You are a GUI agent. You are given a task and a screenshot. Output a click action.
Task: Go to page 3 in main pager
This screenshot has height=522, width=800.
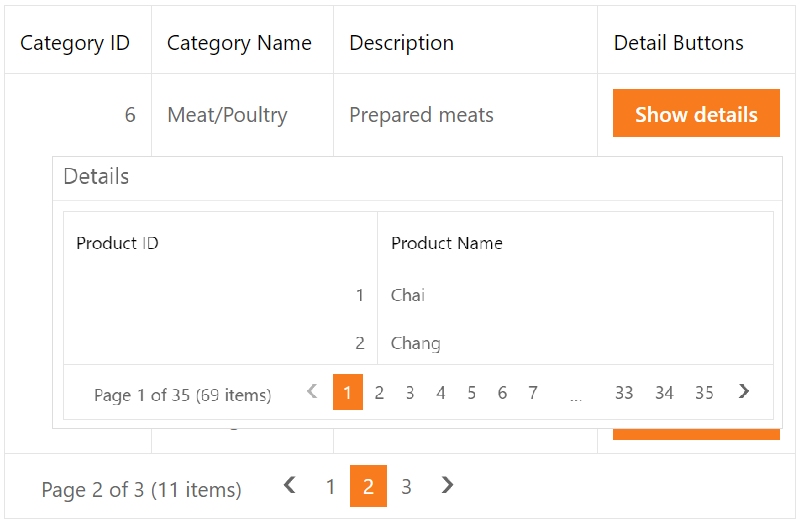pyautogui.click(x=406, y=488)
